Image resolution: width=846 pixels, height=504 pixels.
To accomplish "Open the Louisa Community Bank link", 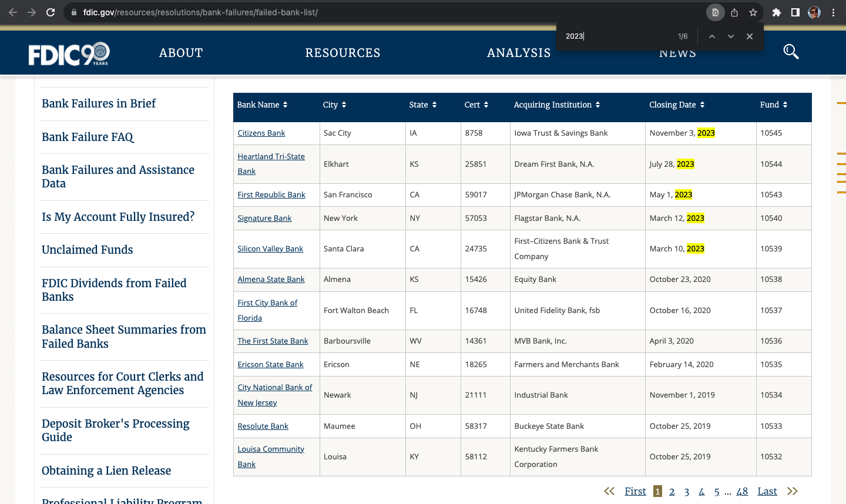I will pyautogui.click(x=271, y=456).
